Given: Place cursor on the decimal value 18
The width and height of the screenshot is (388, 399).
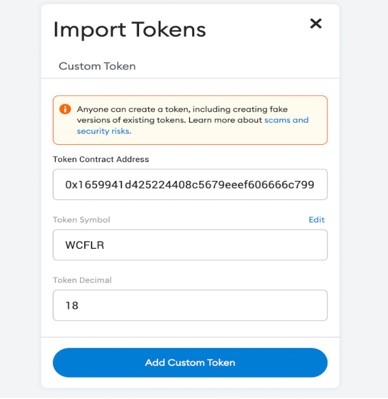Looking at the screenshot, I should point(72,305).
